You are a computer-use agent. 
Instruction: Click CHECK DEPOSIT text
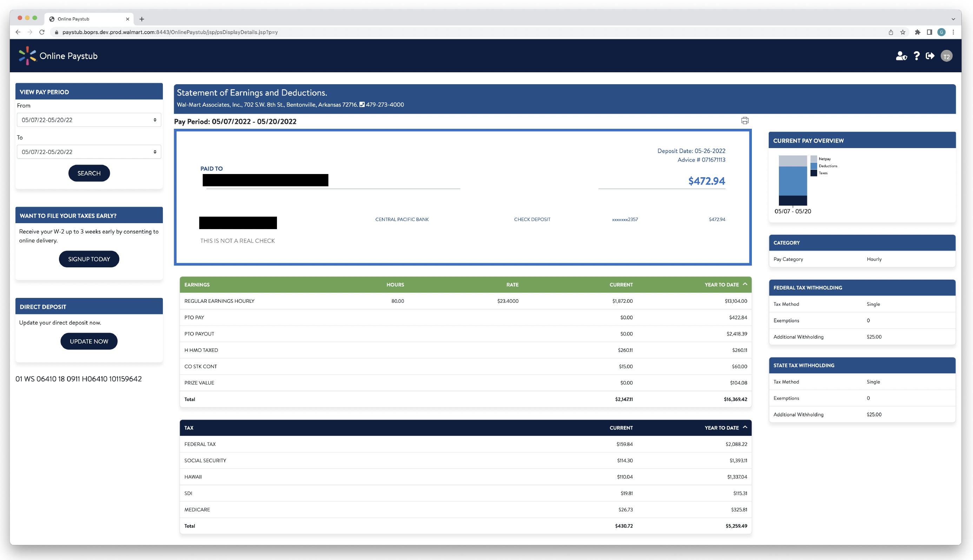(x=532, y=219)
